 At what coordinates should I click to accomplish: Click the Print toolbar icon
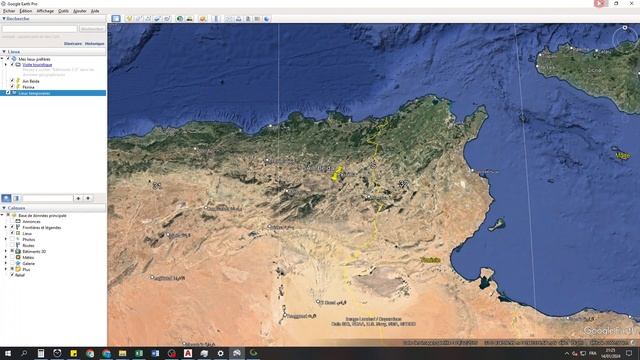238,19
